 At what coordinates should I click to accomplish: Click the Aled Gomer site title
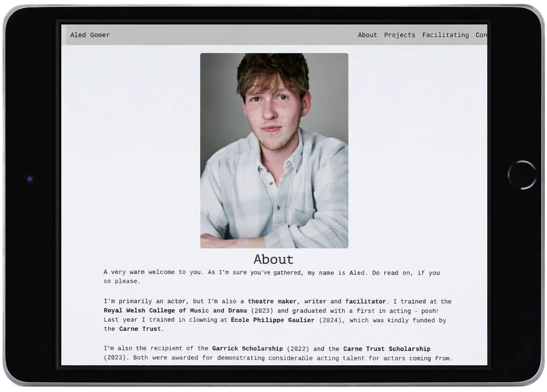pyautogui.click(x=90, y=35)
